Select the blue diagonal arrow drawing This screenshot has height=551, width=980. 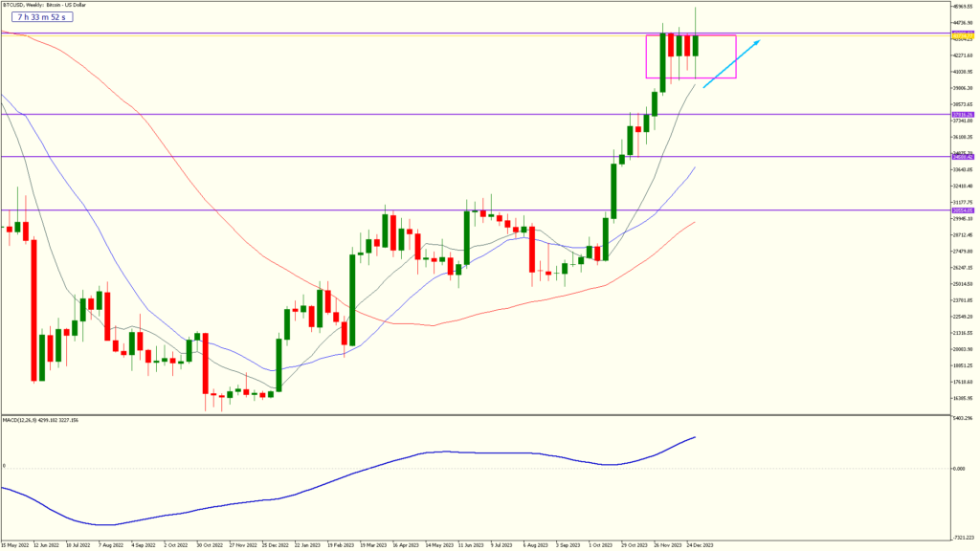point(732,64)
